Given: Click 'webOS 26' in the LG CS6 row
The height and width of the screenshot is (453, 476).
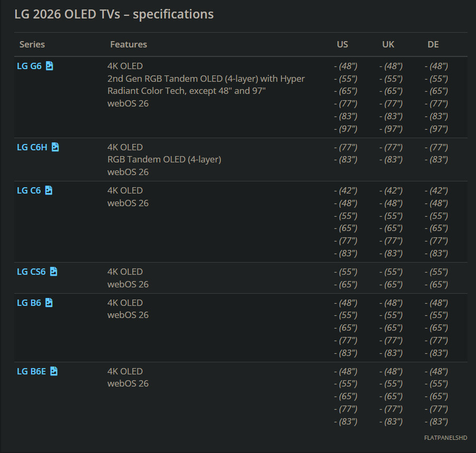Looking at the screenshot, I should click(x=128, y=284).
